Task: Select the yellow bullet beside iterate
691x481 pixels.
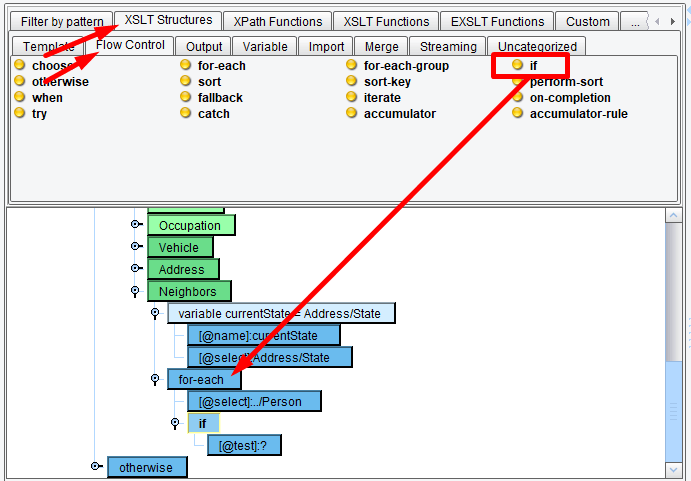Action: click(352, 98)
